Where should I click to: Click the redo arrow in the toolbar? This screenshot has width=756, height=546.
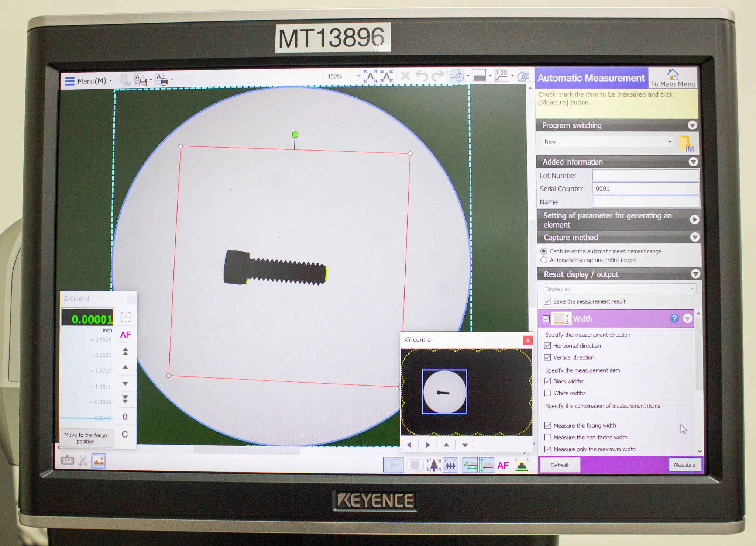[x=438, y=76]
